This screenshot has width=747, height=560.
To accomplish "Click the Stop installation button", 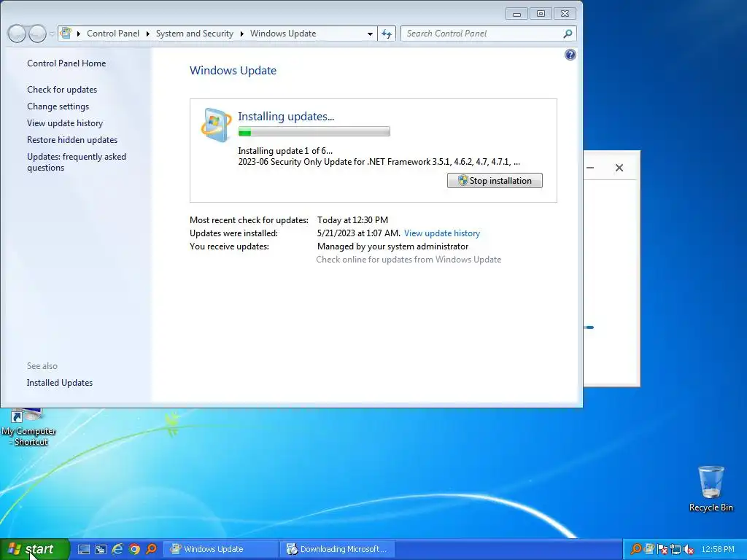I will click(495, 181).
